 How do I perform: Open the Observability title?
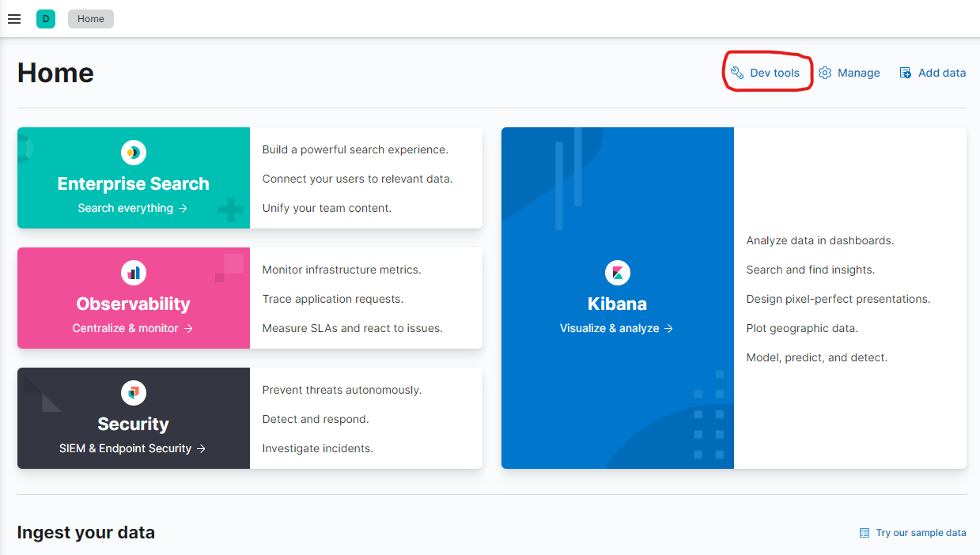click(x=134, y=304)
